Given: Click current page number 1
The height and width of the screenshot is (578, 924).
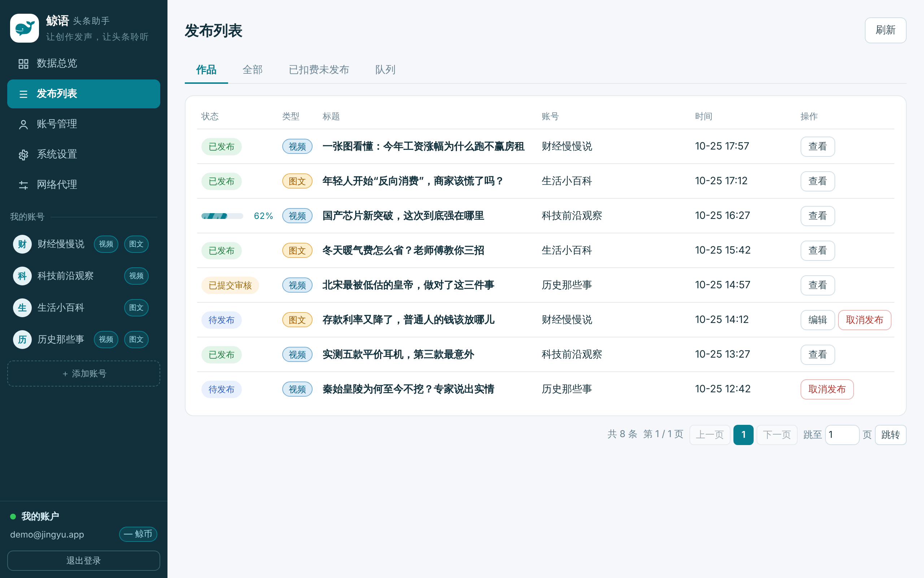Looking at the screenshot, I should coord(744,435).
